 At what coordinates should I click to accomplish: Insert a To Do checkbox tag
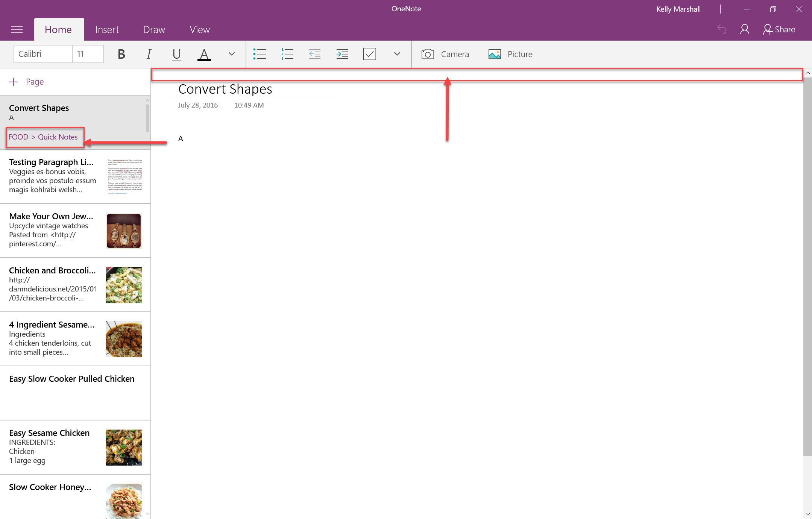click(370, 54)
